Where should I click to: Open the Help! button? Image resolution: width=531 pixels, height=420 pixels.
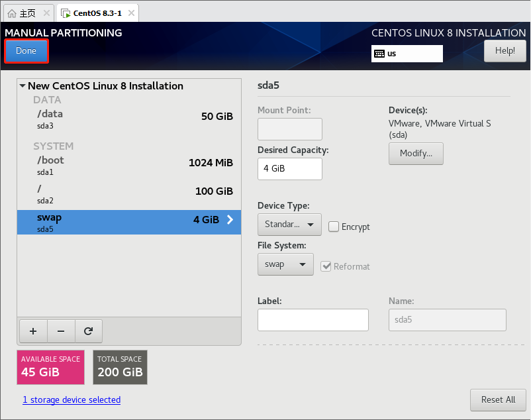click(x=505, y=51)
